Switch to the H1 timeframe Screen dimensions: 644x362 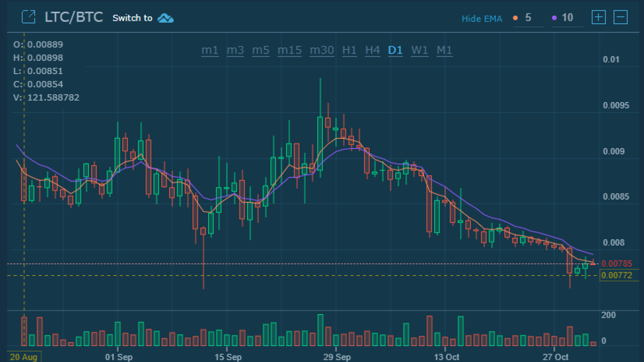click(349, 50)
